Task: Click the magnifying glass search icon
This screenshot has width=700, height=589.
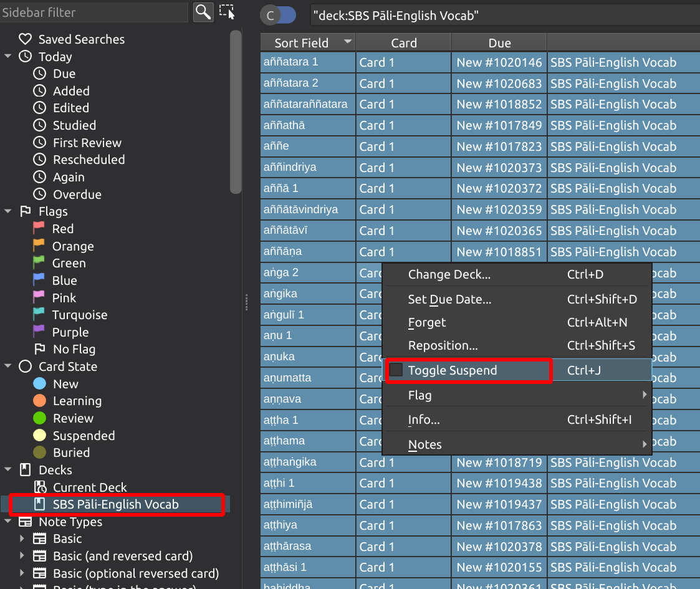Action: point(203,12)
